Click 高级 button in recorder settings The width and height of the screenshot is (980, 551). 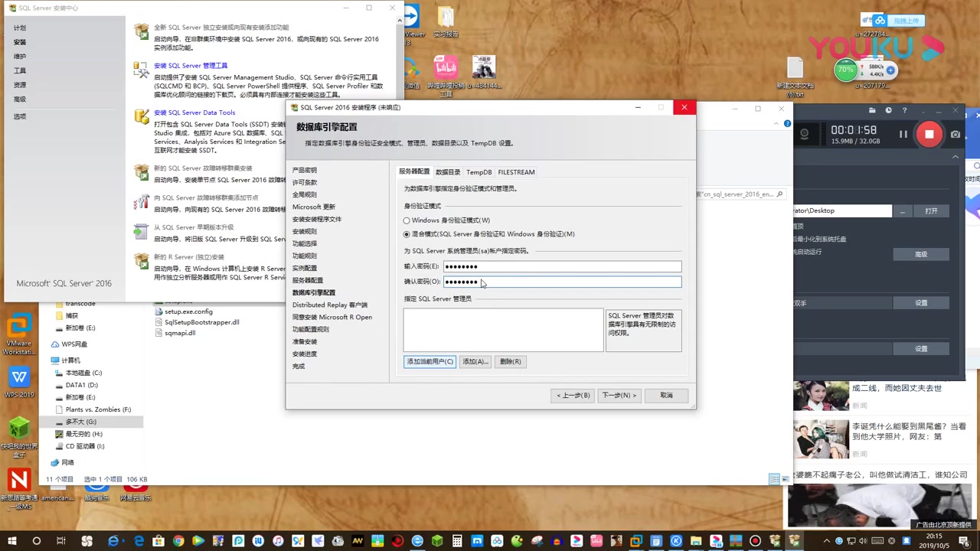click(921, 254)
